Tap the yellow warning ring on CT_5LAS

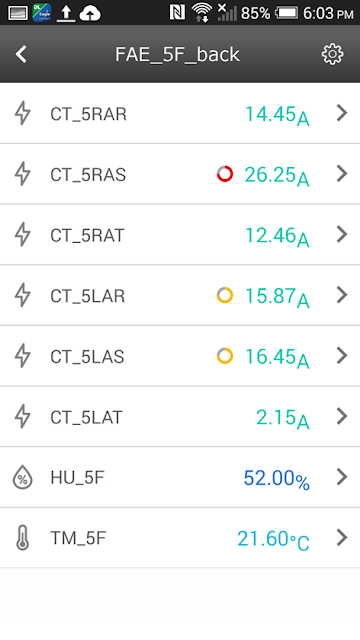(x=225, y=356)
